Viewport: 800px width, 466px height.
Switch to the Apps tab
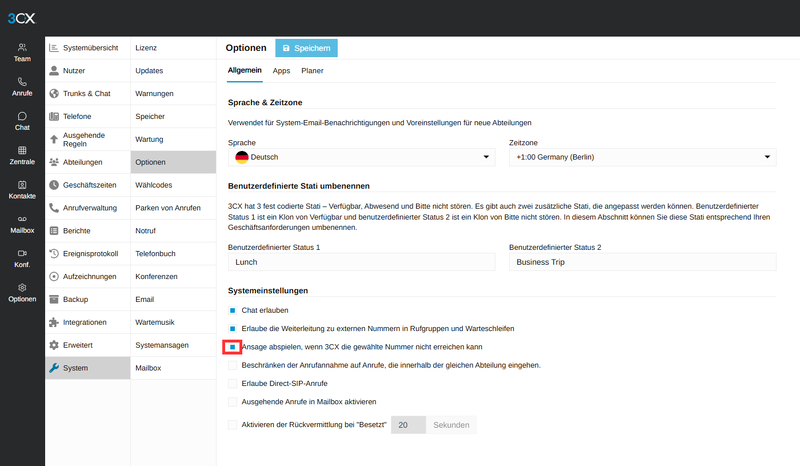pos(281,71)
